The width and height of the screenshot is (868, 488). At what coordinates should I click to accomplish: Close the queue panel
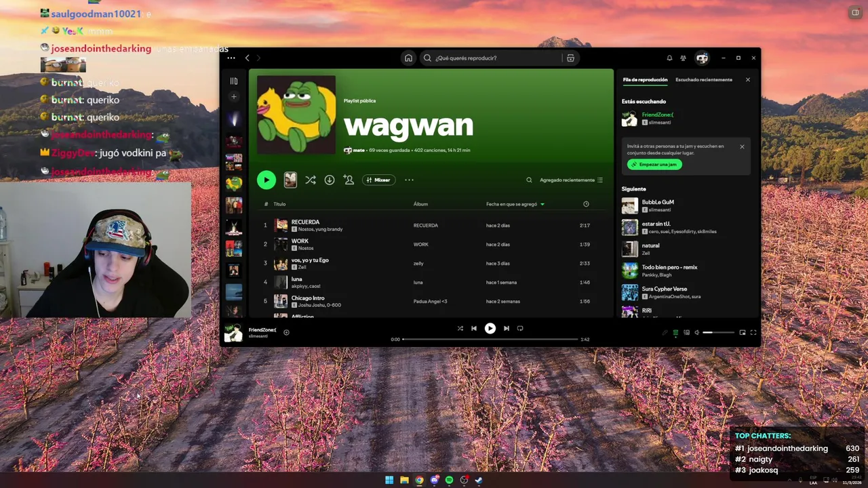click(x=748, y=80)
